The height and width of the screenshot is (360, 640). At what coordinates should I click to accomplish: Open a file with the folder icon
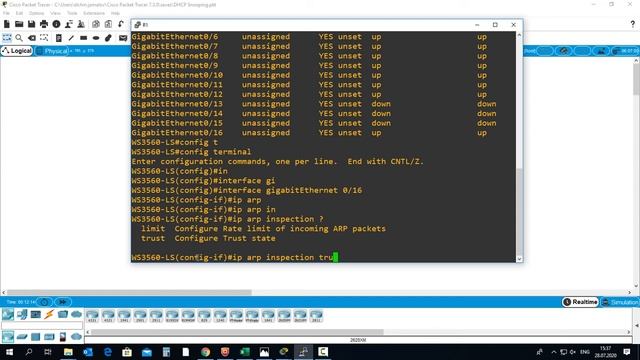pos(19,24)
